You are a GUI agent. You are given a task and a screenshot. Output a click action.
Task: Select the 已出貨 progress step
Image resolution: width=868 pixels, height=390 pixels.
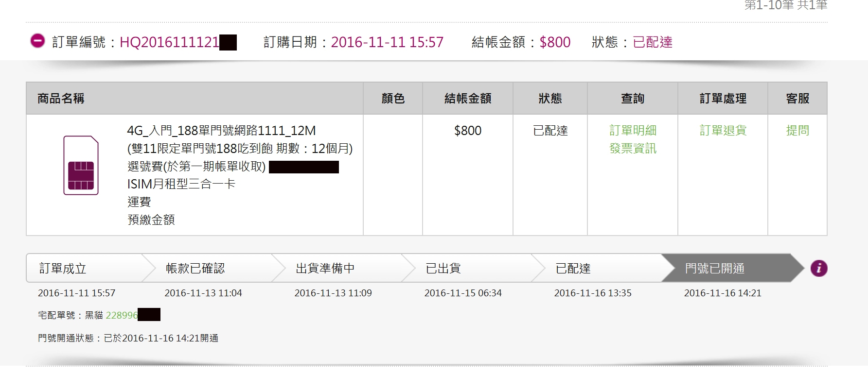click(443, 268)
